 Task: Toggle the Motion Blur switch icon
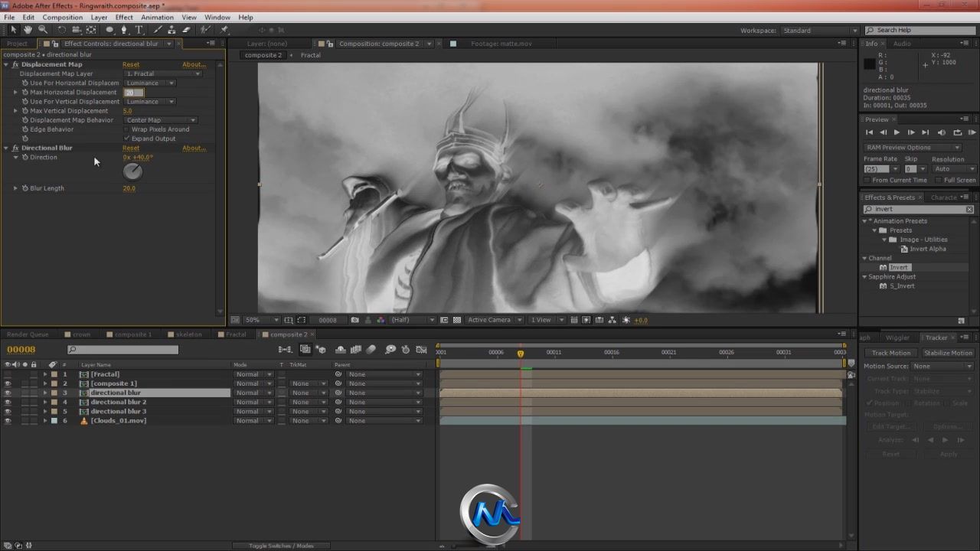click(x=371, y=350)
